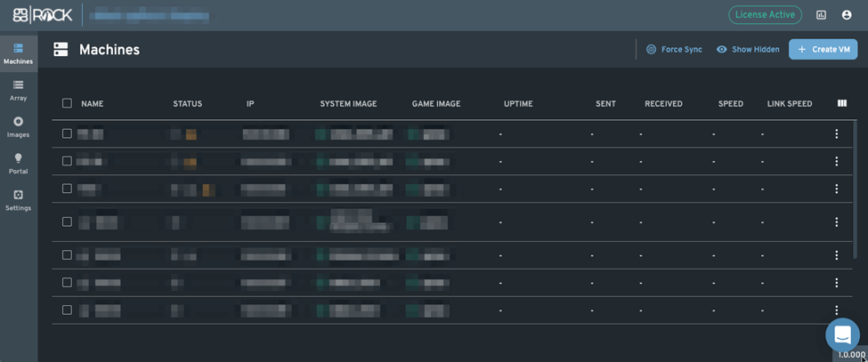
Task: Open the Images sidebar section
Action: click(x=18, y=126)
